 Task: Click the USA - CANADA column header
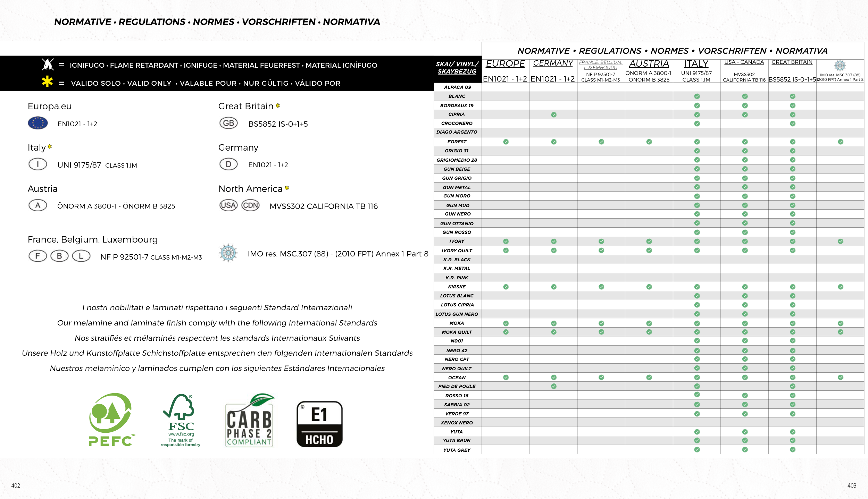click(x=744, y=62)
